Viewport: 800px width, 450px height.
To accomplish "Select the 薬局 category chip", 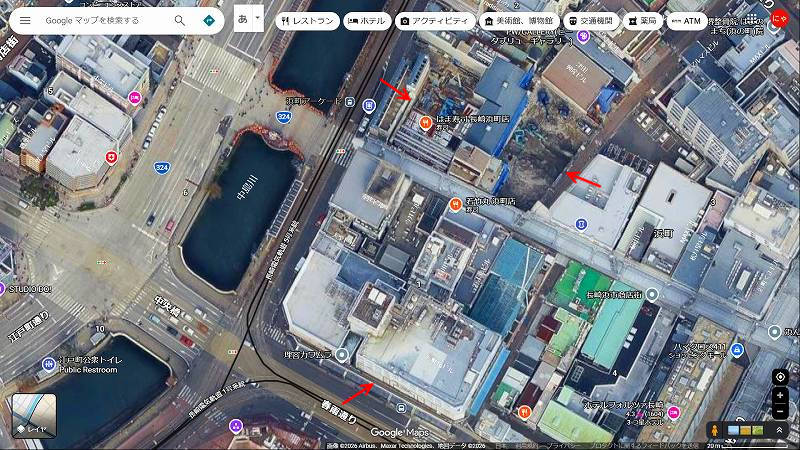I will [642, 21].
